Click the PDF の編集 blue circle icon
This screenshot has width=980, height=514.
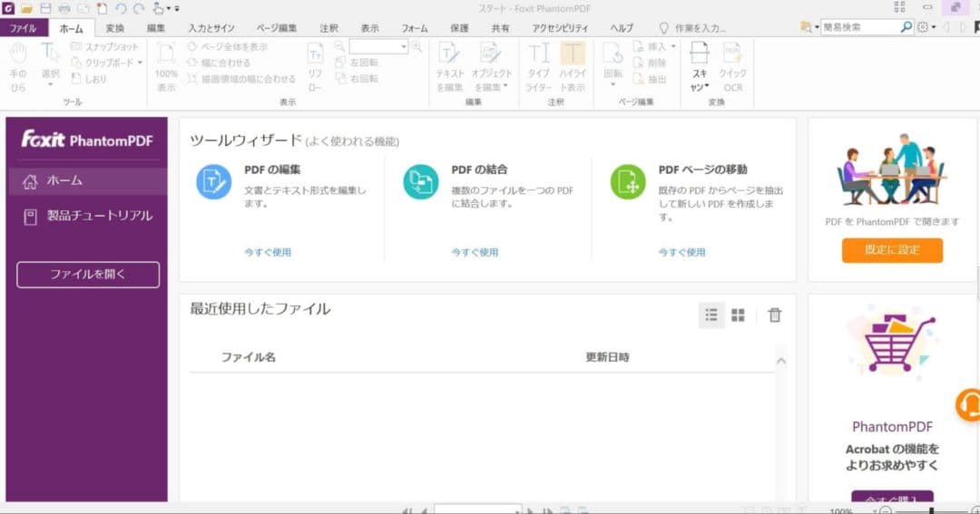coord(214,181)
